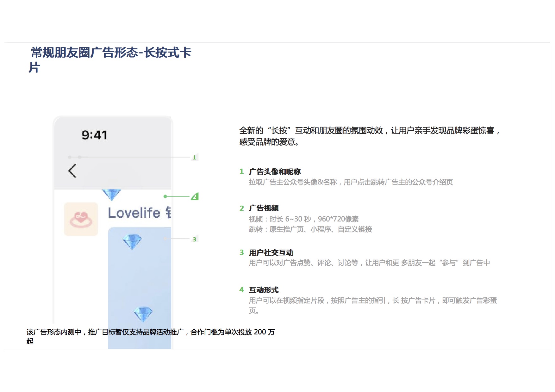Screen dimensions: 555x392
Task: Click the blue video ad card
Action: (x=139, y=278)
